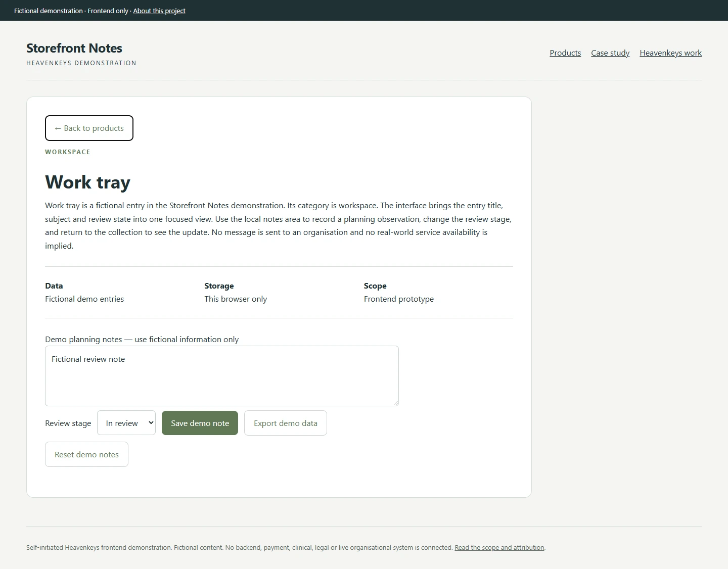Click the 'Frontend prototype' scope value
Screen dimensions: 728x569
tap(399, 299)
